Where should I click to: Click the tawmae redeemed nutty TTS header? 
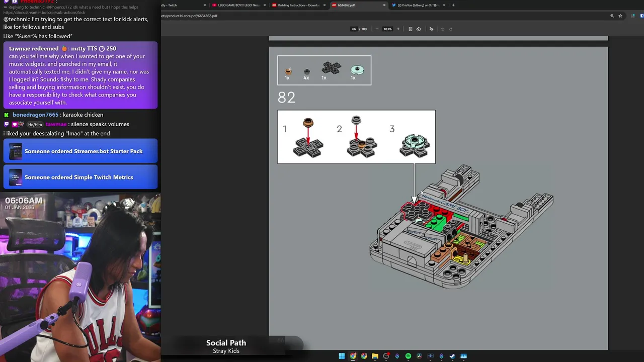coord(62,48)
